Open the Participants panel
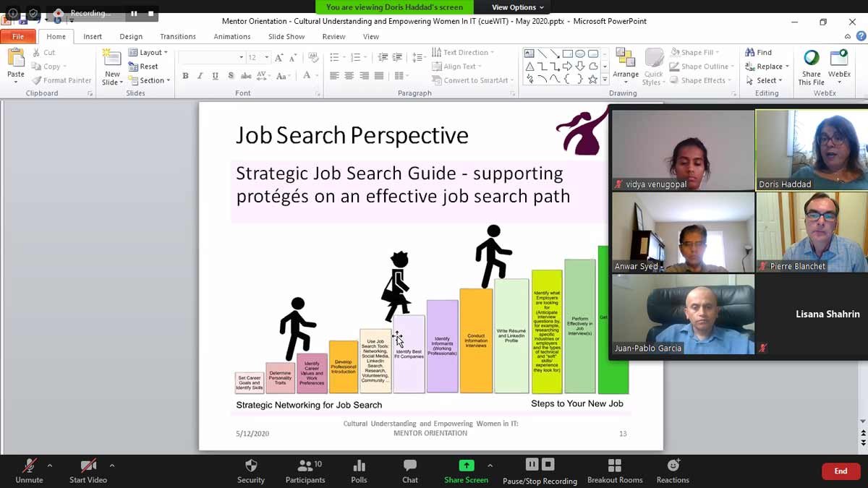Image resolution: width=868 pixels, height=488 pixels. 305,466
